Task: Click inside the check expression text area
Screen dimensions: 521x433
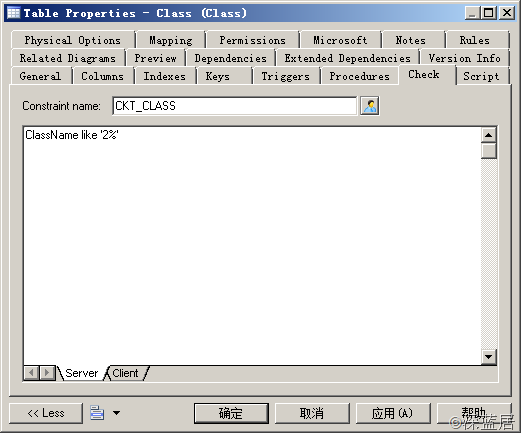Action: point(252,246)
